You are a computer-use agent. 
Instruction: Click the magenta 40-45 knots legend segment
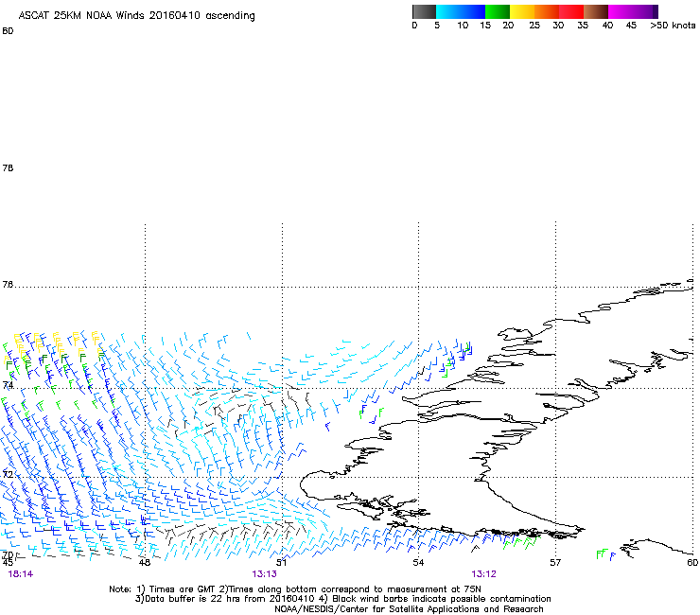coord(621,11)
